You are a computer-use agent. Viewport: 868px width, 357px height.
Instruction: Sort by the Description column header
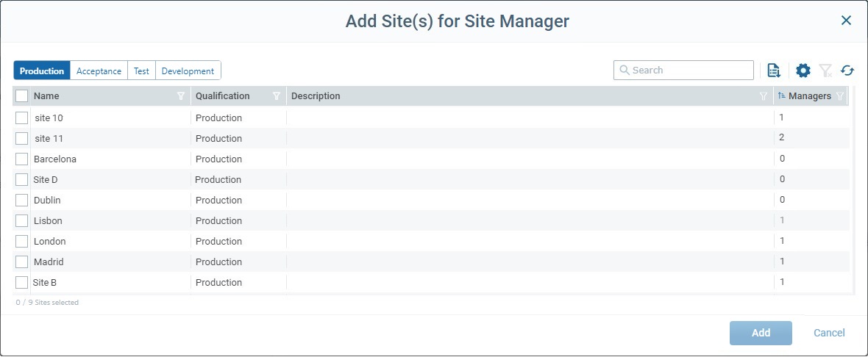(x=316, y=96)
